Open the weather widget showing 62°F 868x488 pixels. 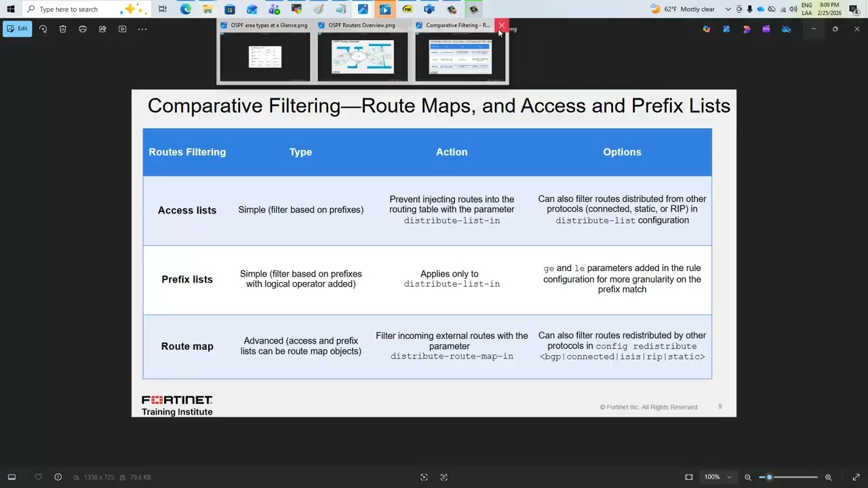tap(682, 9)
